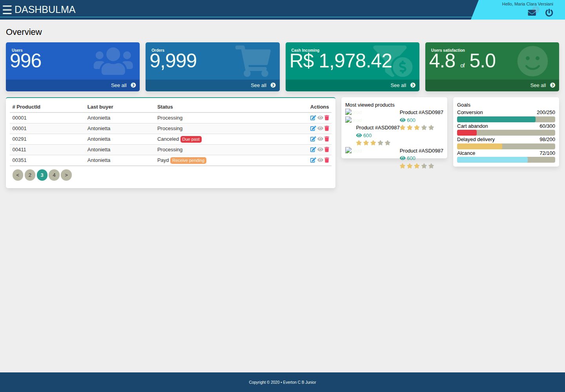Go to the previous page with "<"
Viewport: 565px width, 392px height.
(x=18, y=175)
